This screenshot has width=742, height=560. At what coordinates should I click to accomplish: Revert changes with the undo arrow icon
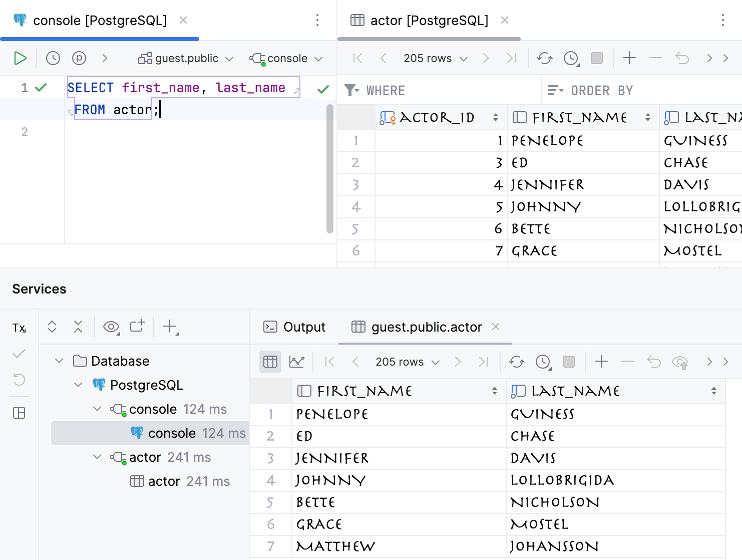682,58
